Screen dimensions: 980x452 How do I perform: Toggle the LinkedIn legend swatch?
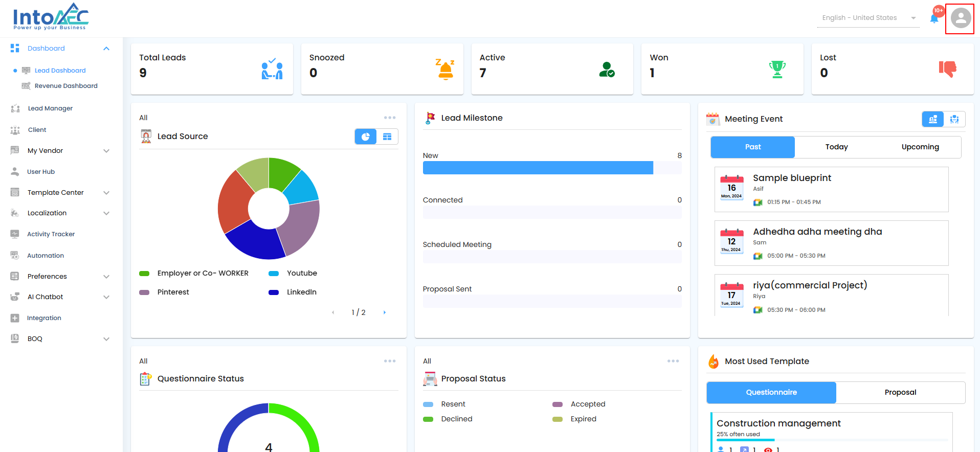click(274, 292)
